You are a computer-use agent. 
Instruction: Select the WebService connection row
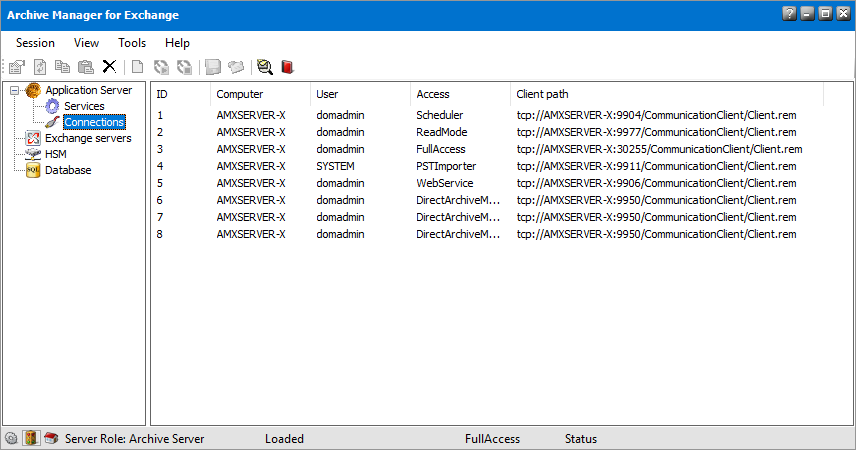pyautogui.click(x=487, y=183)
